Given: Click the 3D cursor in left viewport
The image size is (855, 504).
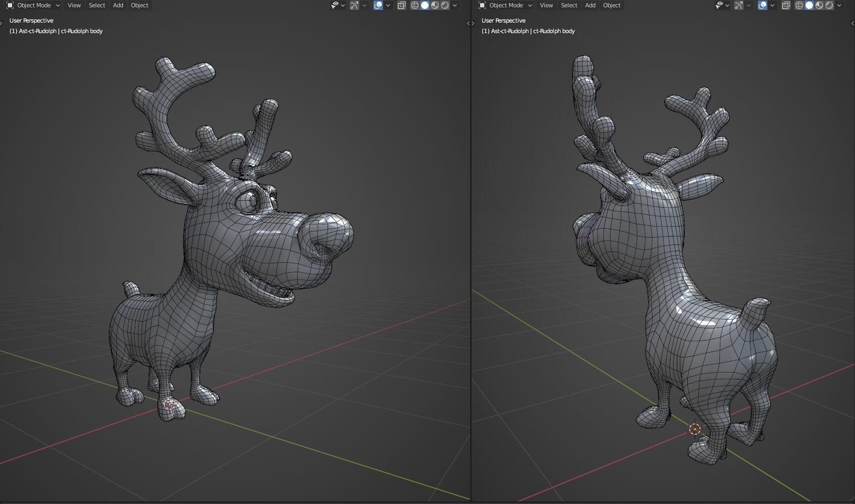Looking at the screenshot, I should pyautogui.click(x=170, y=404).
